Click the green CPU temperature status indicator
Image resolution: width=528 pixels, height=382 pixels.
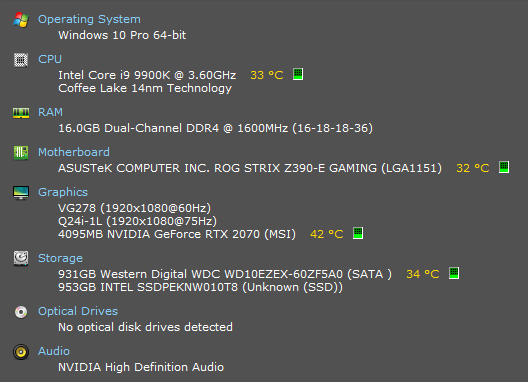(x=298, y=74)
